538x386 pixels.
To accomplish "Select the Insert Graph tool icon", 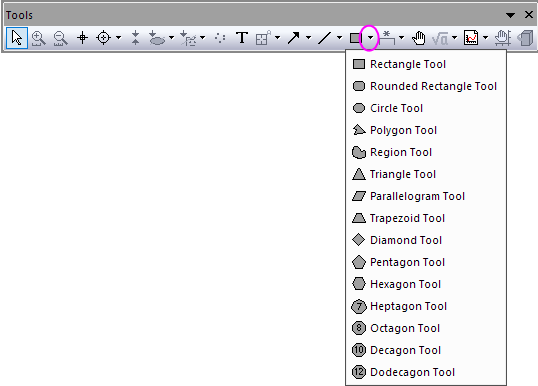I will point(471,38).
